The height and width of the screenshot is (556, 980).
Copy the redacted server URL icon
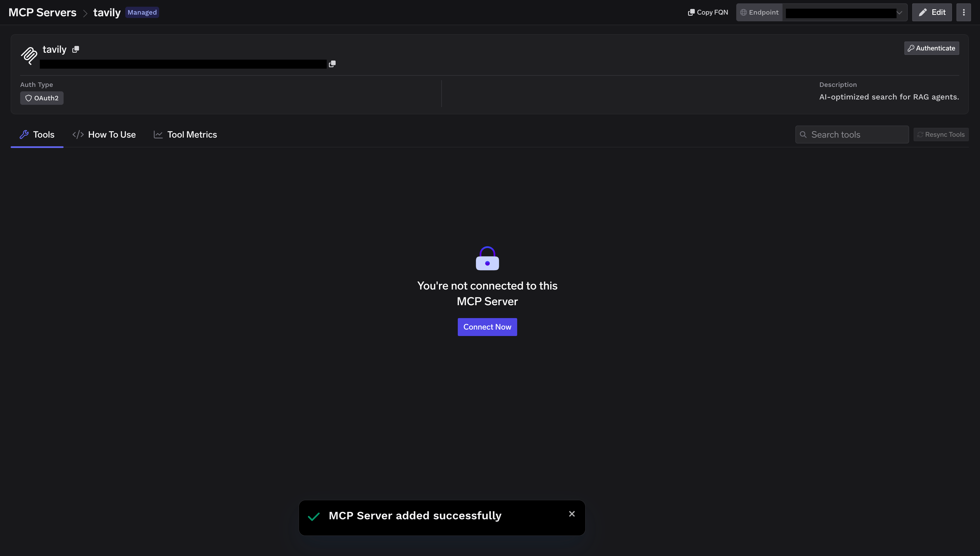point(332,64)
